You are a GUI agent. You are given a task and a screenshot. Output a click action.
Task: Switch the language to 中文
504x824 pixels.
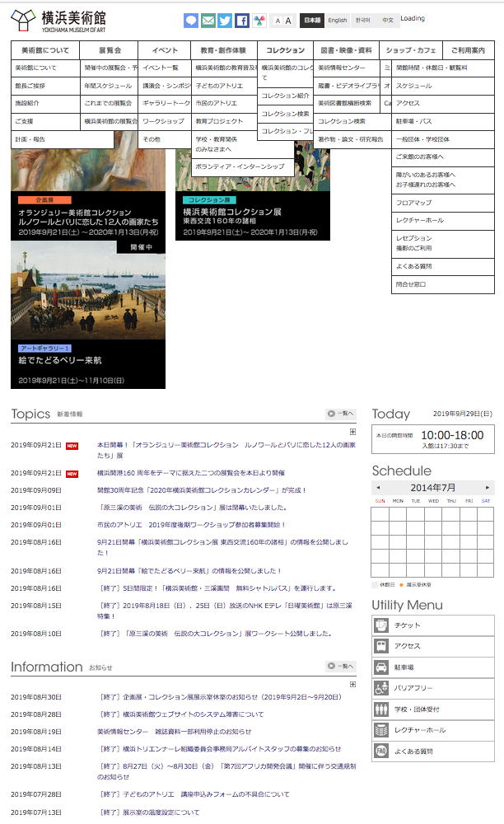pyautogui.click(x=387, y=20)
